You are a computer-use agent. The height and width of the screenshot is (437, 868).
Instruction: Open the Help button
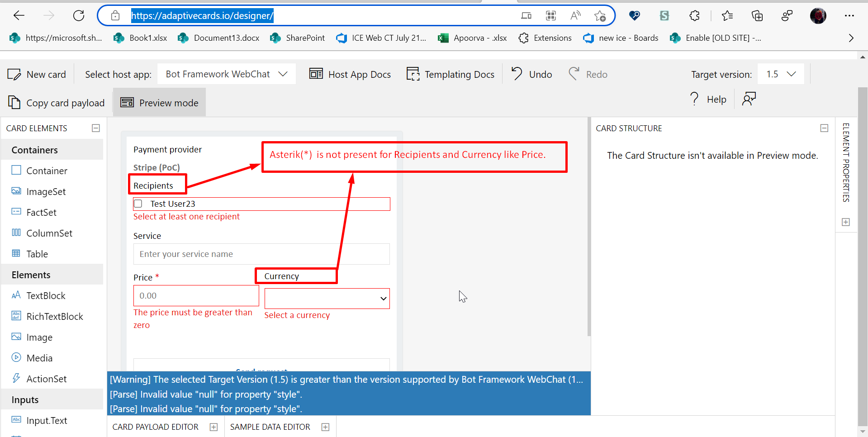708,99
